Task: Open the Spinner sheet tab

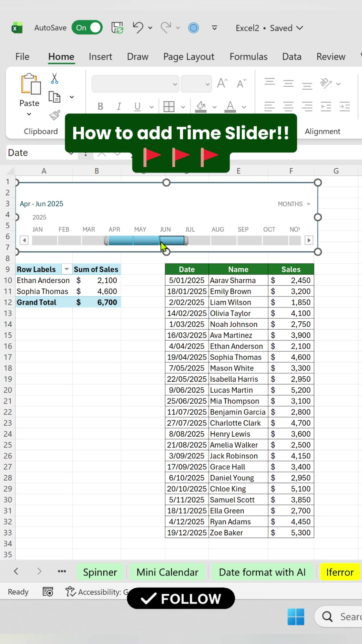Action: (100, 572)
